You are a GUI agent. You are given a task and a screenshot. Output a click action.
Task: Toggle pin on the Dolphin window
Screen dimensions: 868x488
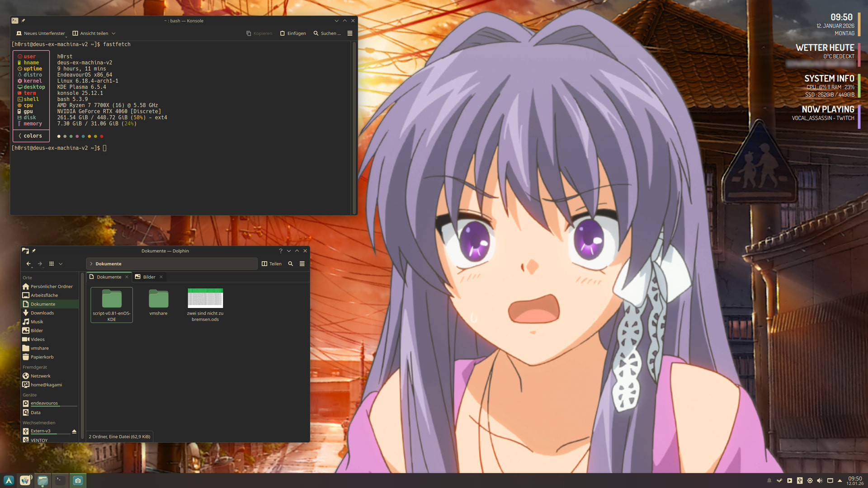click(x=34, y=251)
